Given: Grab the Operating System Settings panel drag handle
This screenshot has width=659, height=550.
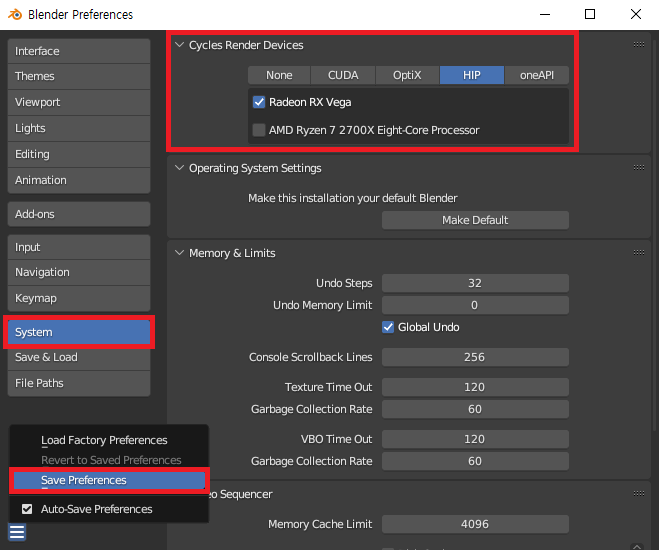Looking at the screenshot, I should tap(638, 168).
